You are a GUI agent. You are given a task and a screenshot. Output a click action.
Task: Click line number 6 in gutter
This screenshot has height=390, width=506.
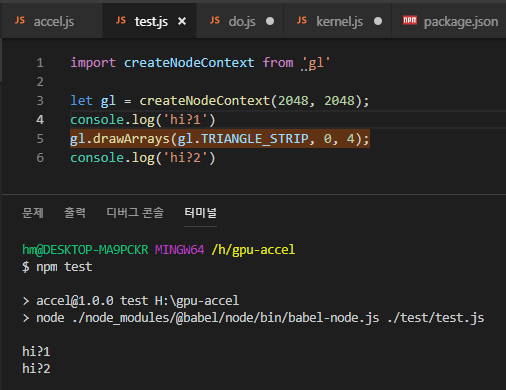(40, 158)
